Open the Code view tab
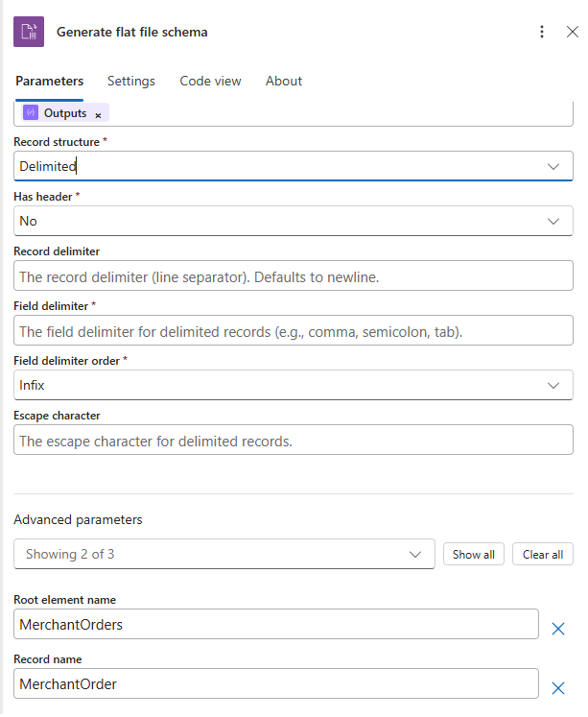This screenshot has width=588, height=717. [210, 81]
